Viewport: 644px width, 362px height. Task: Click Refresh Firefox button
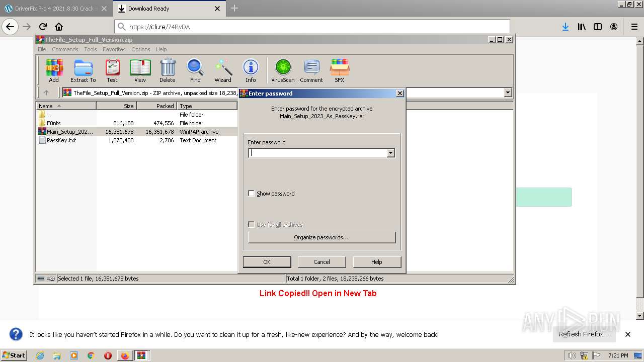pos(584,334)
